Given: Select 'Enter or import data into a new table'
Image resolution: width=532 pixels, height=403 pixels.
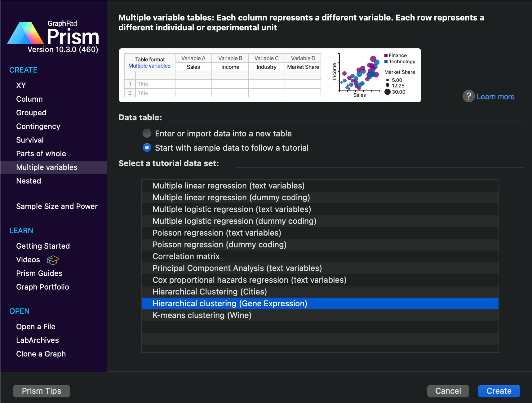Looking at the screenshot, I should [147, 134].
